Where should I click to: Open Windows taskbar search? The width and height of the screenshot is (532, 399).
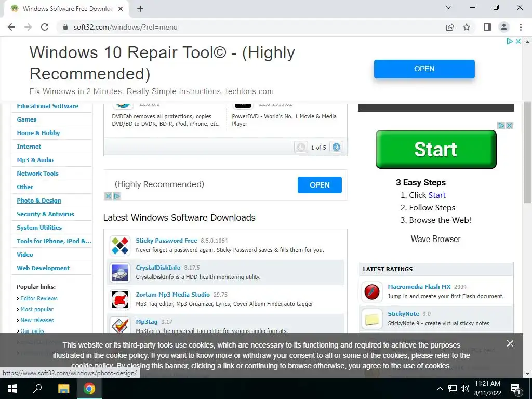pyautogui.click(x=37, y=389)
